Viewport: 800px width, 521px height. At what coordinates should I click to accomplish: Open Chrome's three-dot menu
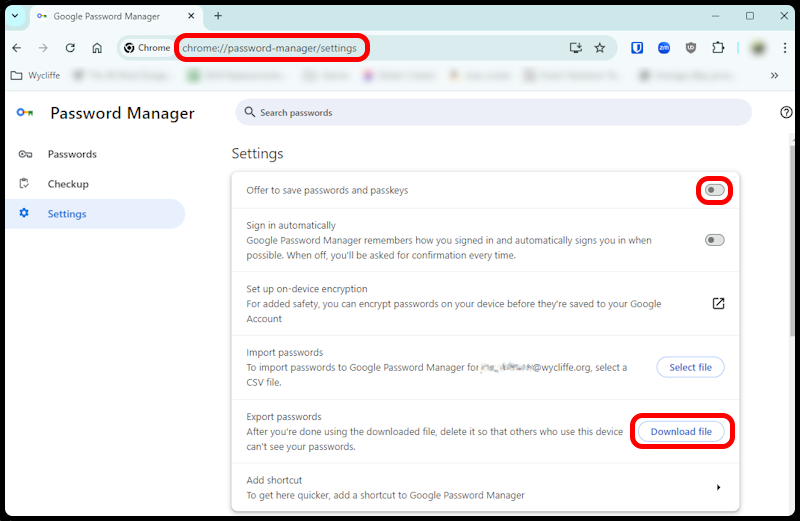coord(785,48)
